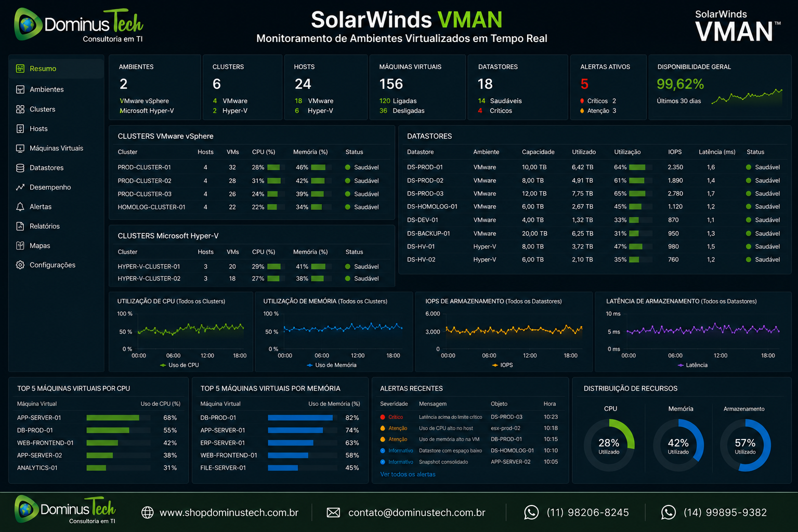Click the 2.780 IOPS value

click(x=675, y=193)
